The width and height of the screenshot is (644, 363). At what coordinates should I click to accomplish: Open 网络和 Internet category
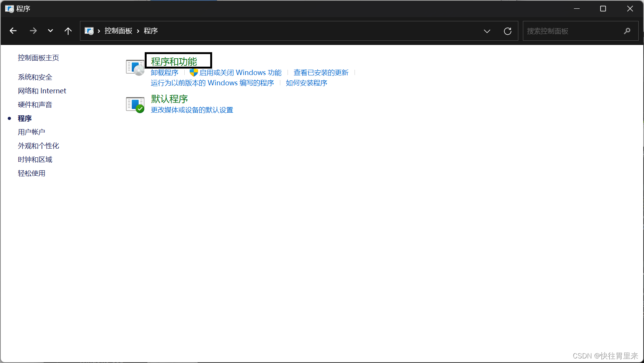click(x=42, y=91)
